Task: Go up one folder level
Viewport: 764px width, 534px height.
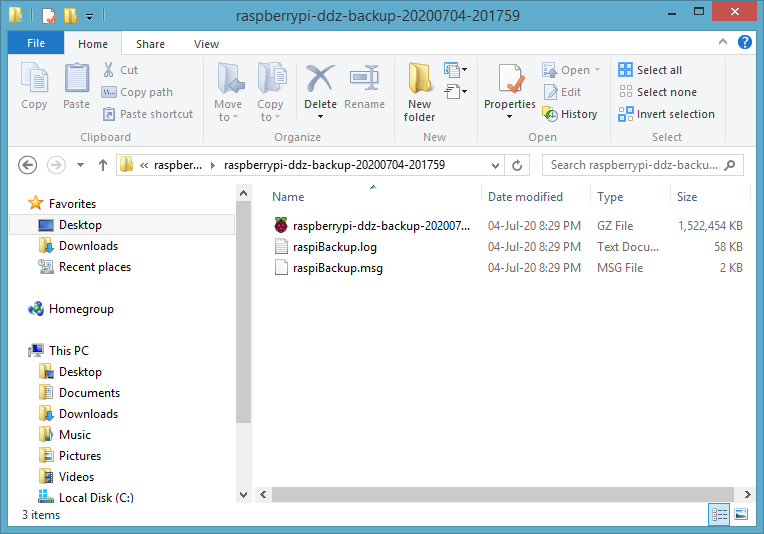Action: coord(102,165)
